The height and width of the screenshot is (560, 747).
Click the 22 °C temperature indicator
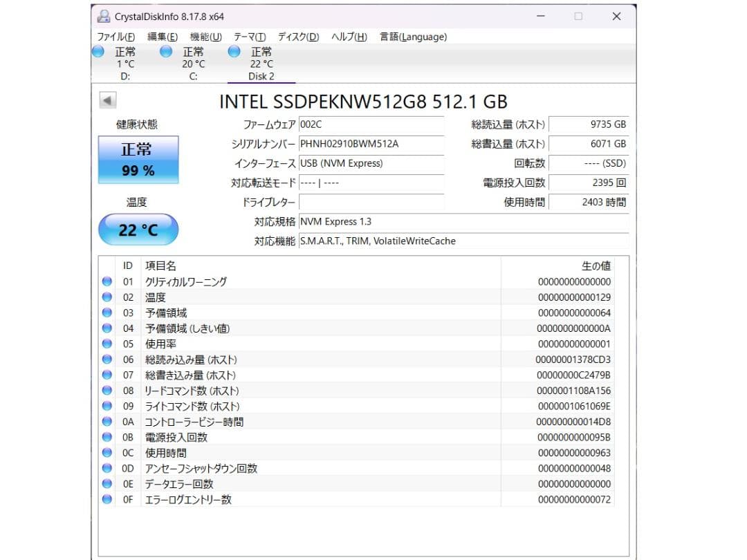click(137, 230)
